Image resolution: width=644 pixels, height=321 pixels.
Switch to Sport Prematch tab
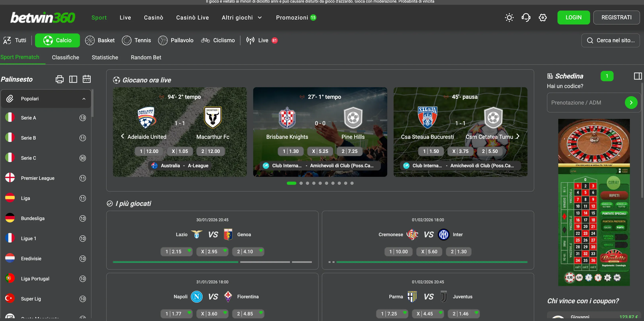point(20,57)
